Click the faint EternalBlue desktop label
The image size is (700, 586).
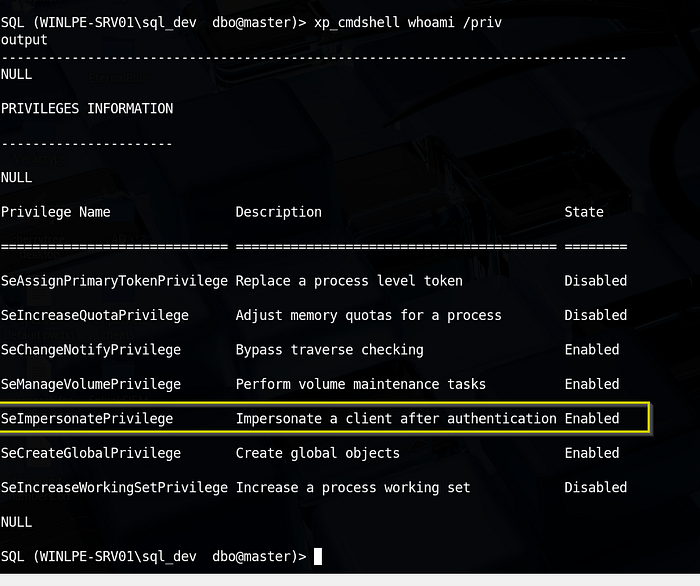[x=119, y=78]
